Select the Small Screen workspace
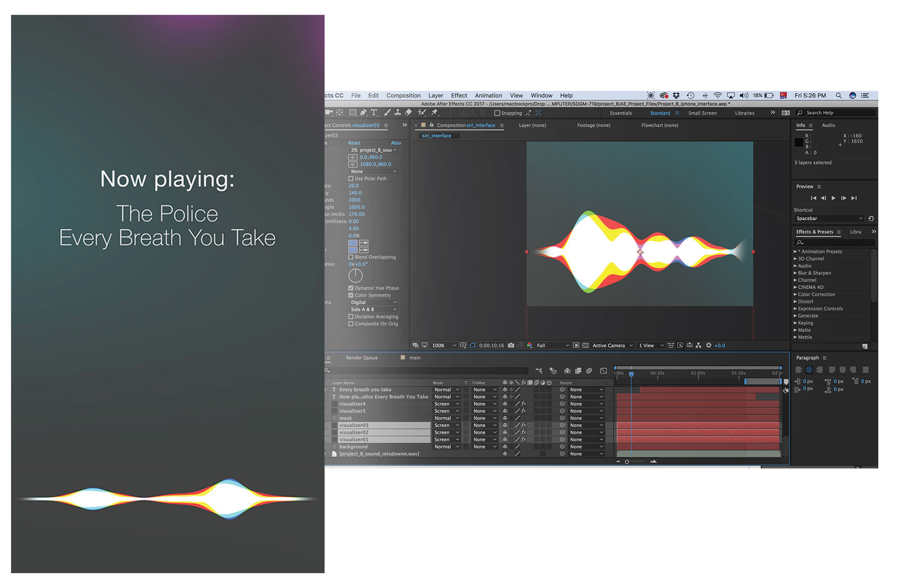 [x=702, y=113]
